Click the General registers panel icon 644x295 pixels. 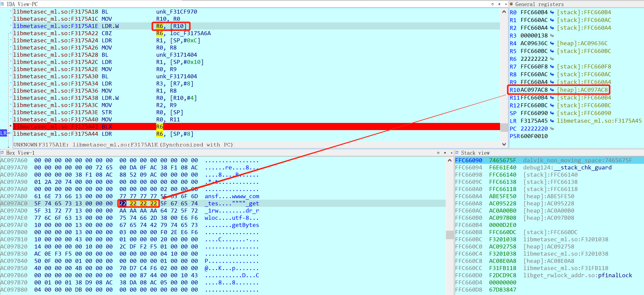pos(511,4)
